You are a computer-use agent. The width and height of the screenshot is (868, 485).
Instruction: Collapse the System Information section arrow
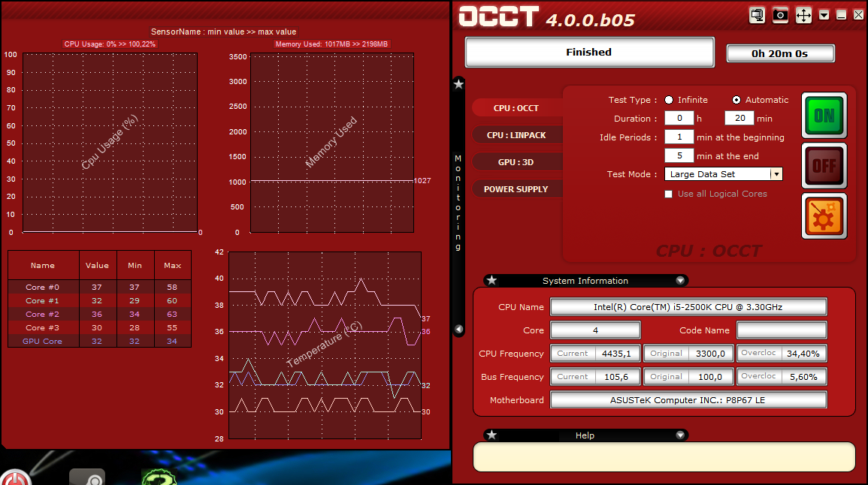click(x=680, y=281)
